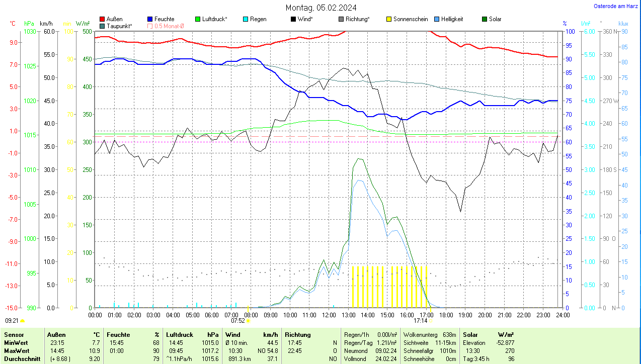Click the black Wind legend square
The height and width of the screenshot is (364, 641).
pos(294,19)
